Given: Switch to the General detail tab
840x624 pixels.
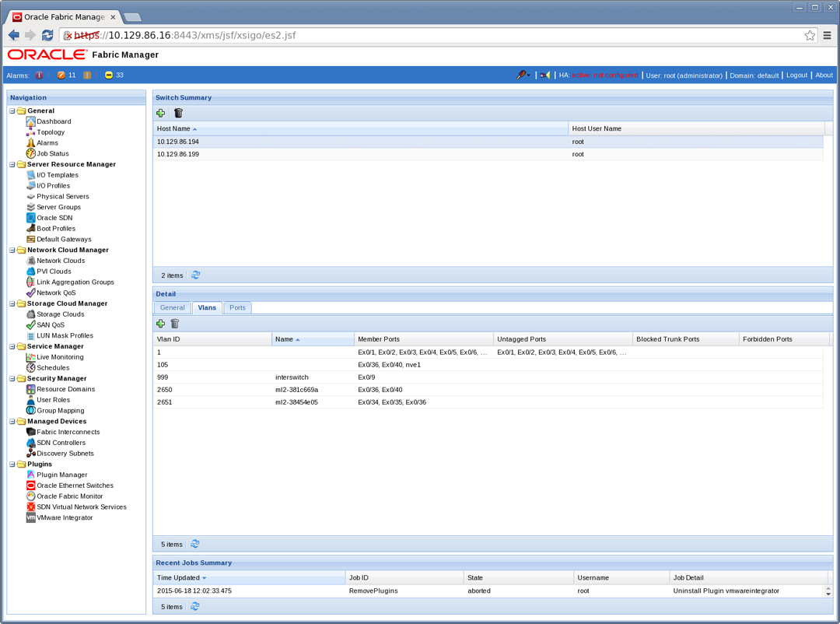Looking at the screenshot, I should coord(172,307).
